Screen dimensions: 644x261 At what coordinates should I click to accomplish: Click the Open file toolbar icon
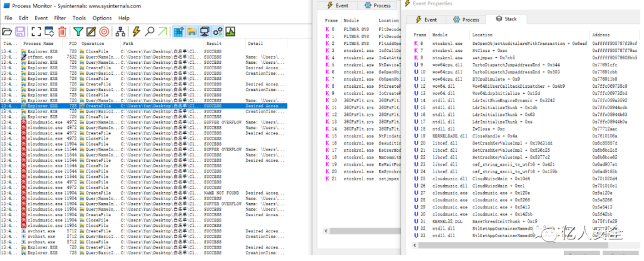coord(7,31)
